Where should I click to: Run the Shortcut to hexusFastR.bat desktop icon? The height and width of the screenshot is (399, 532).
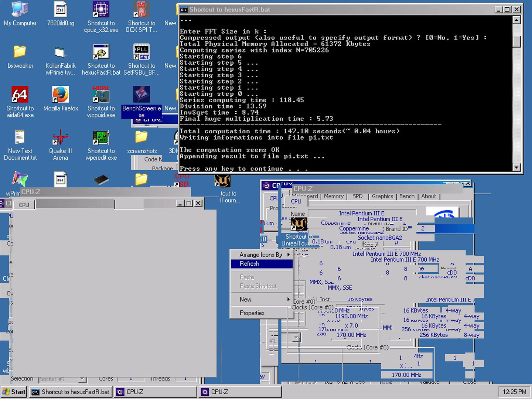[x=101, y=60]
